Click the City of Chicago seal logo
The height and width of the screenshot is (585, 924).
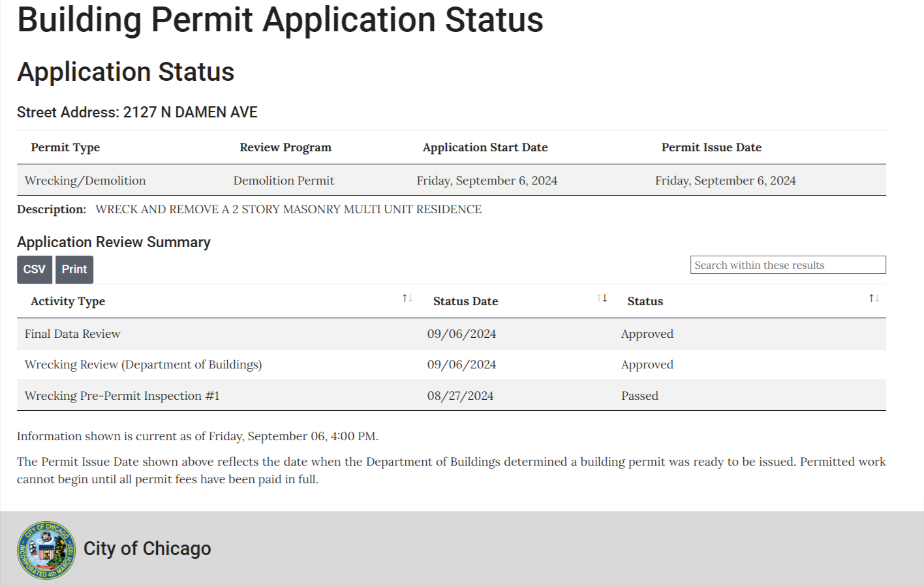(46, 550)
